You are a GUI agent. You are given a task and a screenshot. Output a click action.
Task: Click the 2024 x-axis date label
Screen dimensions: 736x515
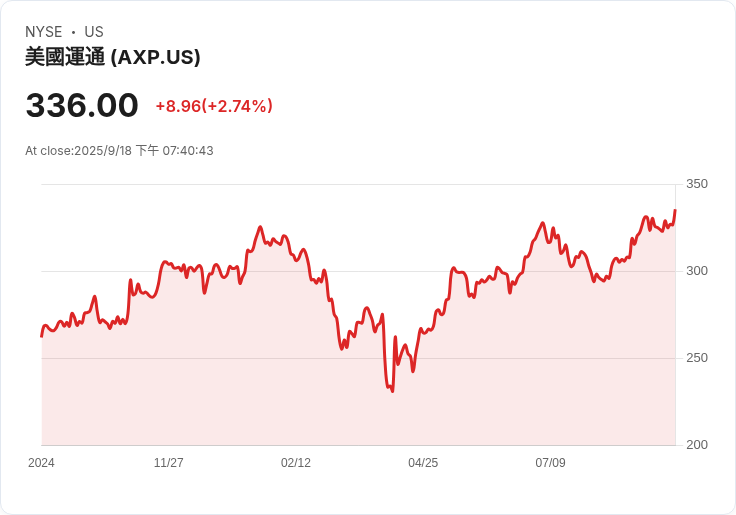coord(41,463)
